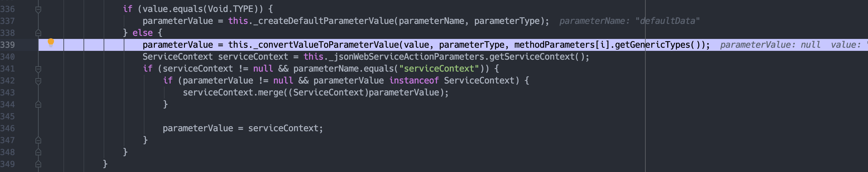Click line number 339 in the gutter
This screenshot has height=172, width=868.
(8, 45)
